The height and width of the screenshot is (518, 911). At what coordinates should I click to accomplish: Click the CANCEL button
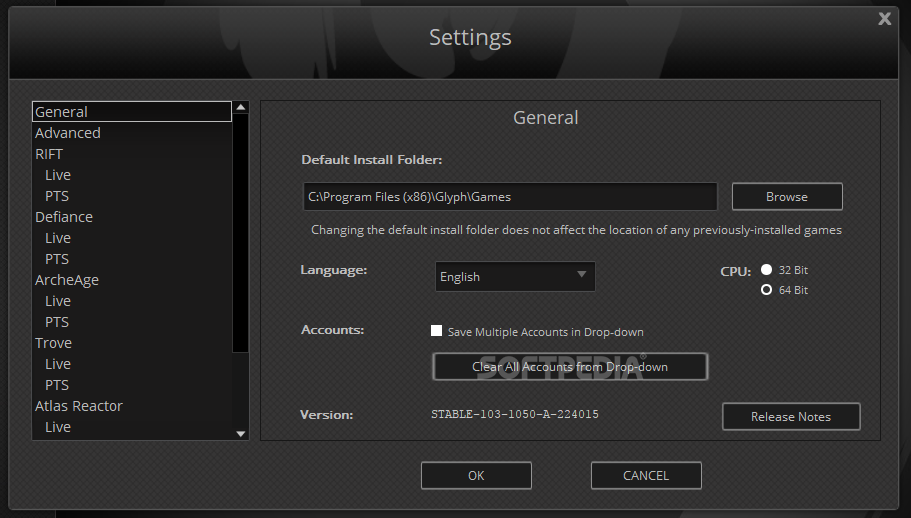646,476
